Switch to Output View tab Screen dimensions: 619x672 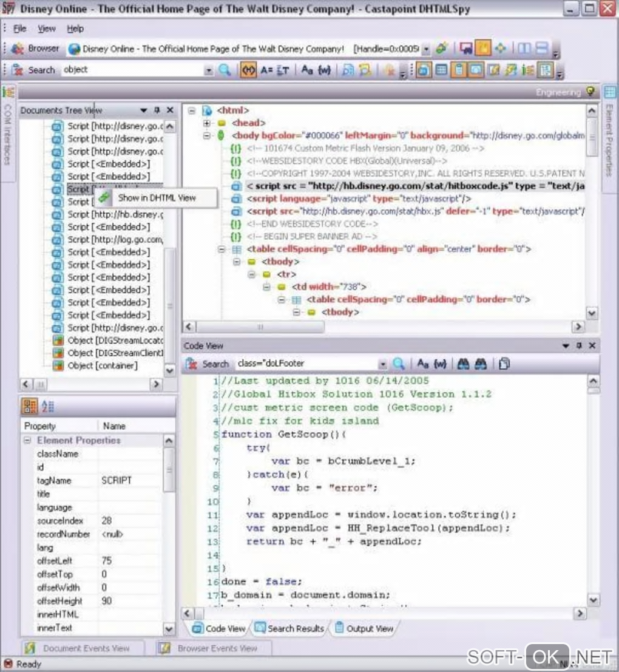click(364, 628)
